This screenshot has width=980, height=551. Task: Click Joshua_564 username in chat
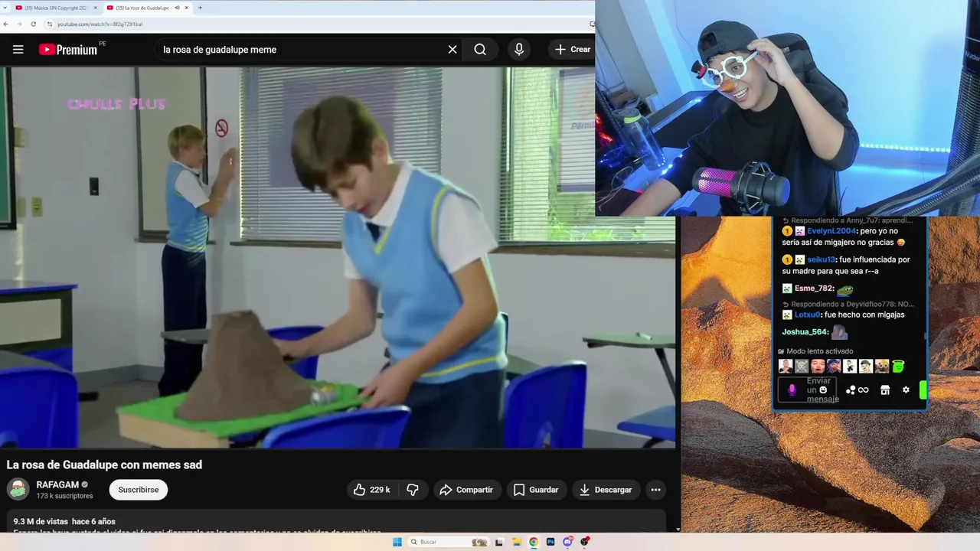click(805, 332)
